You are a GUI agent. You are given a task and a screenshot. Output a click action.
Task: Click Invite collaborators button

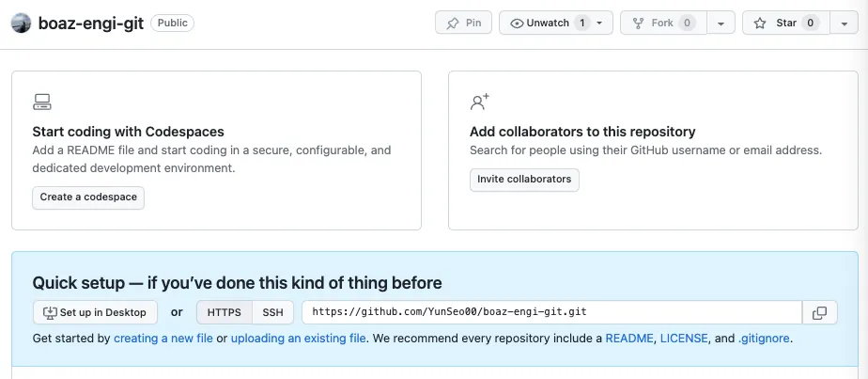tap(524, 180)
